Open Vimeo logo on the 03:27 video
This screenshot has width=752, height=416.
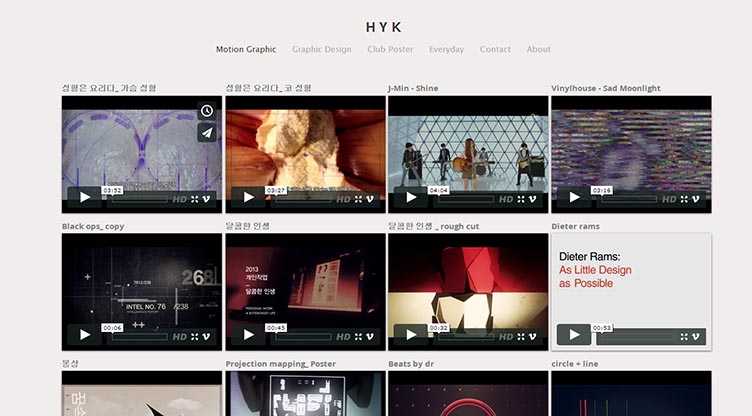point(370,199)
